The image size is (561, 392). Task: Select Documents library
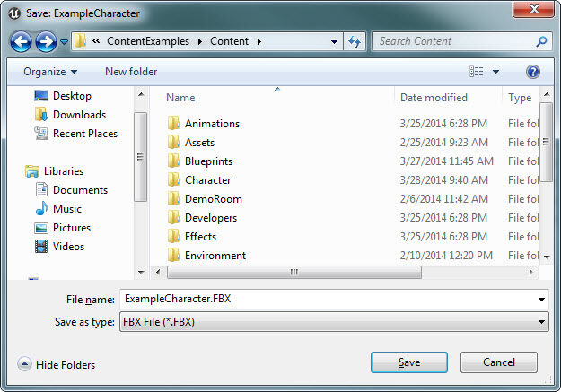click(80, 190)
